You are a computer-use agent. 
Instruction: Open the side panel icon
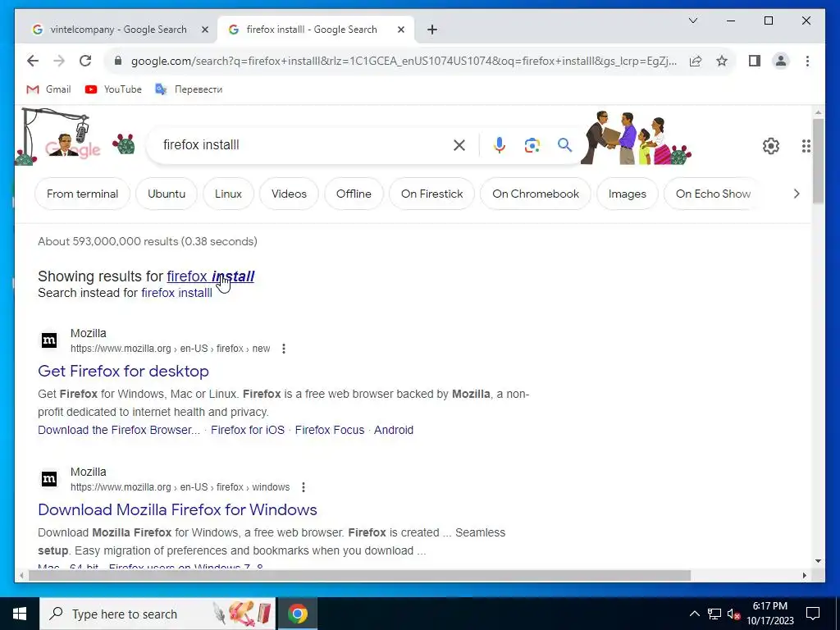(x=755, y=61)
